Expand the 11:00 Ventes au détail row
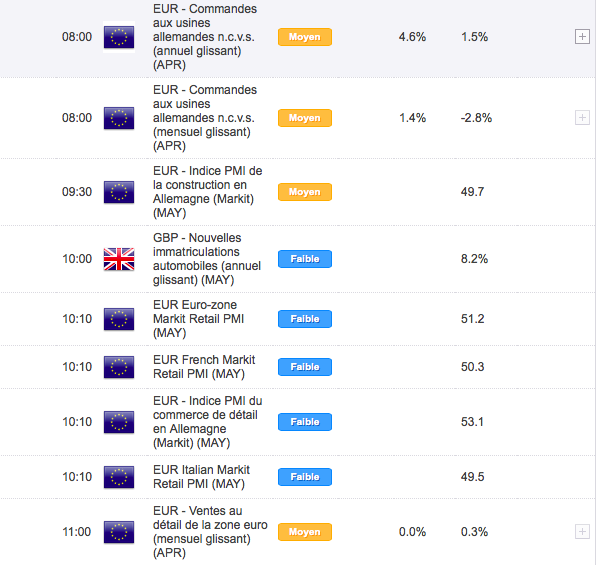The image size is (602, 565). (582, 532)
